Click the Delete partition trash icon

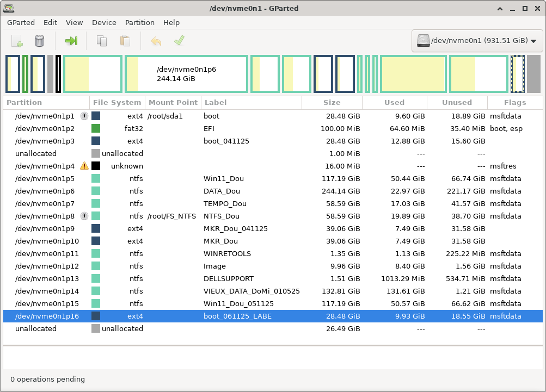[x=39, y=41]
